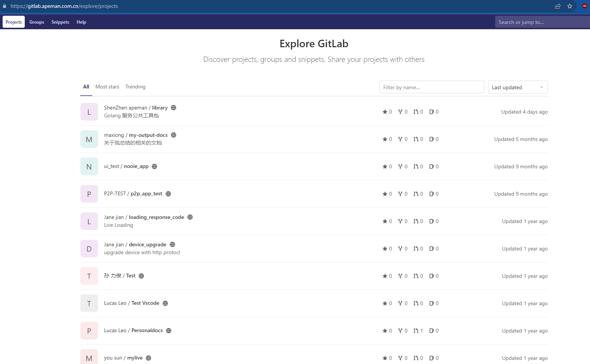This screenshot has height=364, width=590.
Task: Click 'Updated 4 days ago' text
Action: click(x=524, y=112)
